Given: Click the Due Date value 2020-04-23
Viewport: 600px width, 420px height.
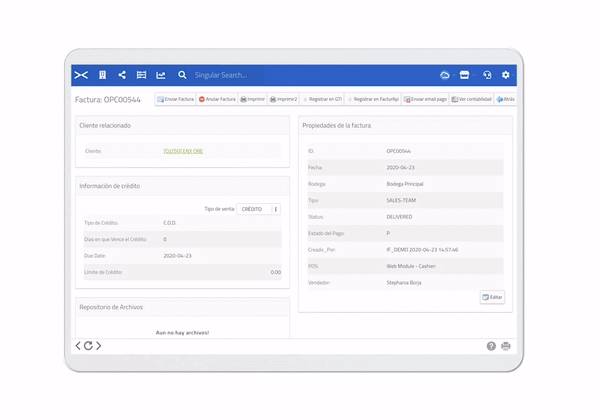Looking at the screenshot, I should point(178,256).
